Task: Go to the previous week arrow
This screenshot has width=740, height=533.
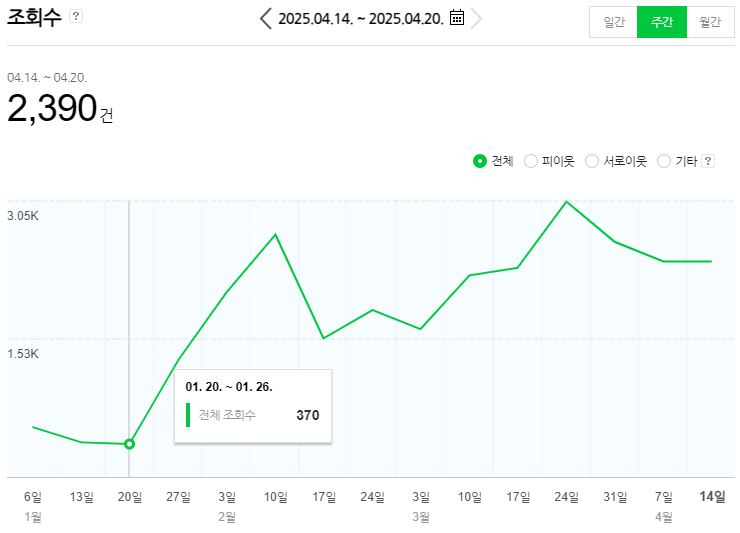Action: click(x=265, y=18)
